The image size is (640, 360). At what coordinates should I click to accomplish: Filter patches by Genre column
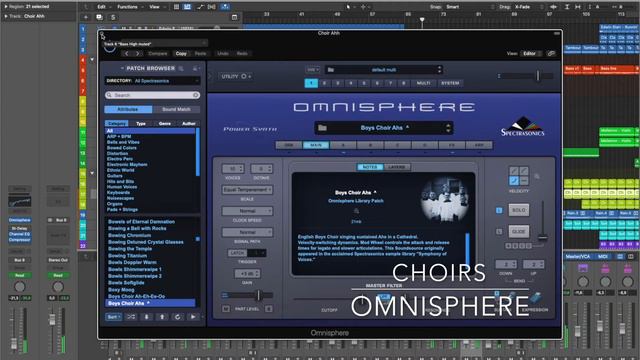[164, 123]
